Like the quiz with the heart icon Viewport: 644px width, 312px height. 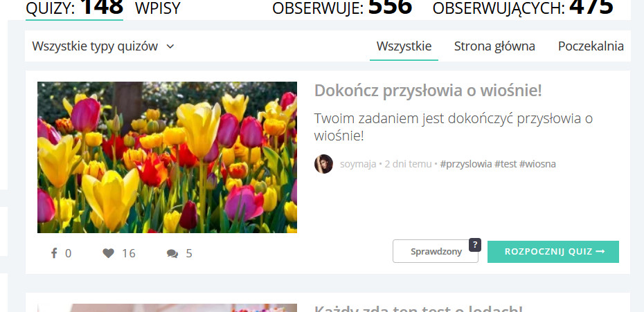109,253
